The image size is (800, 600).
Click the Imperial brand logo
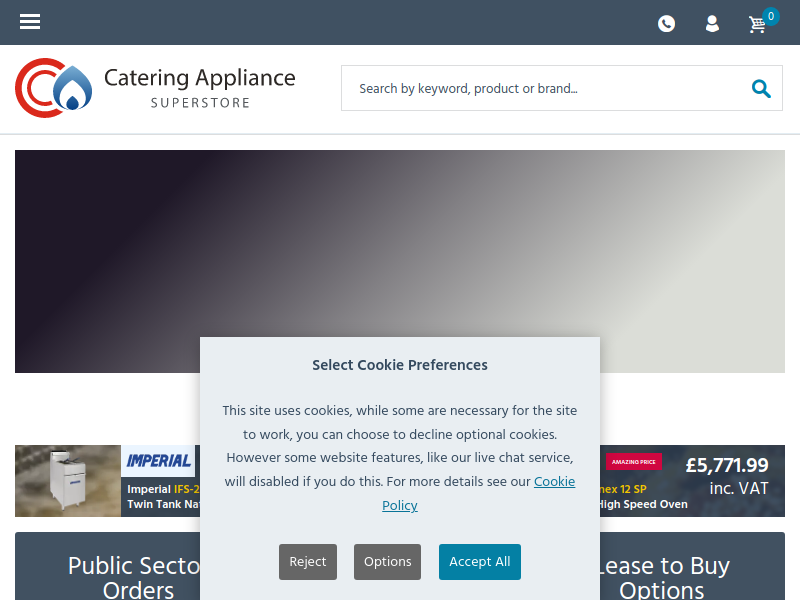click(x=158, y=461)
